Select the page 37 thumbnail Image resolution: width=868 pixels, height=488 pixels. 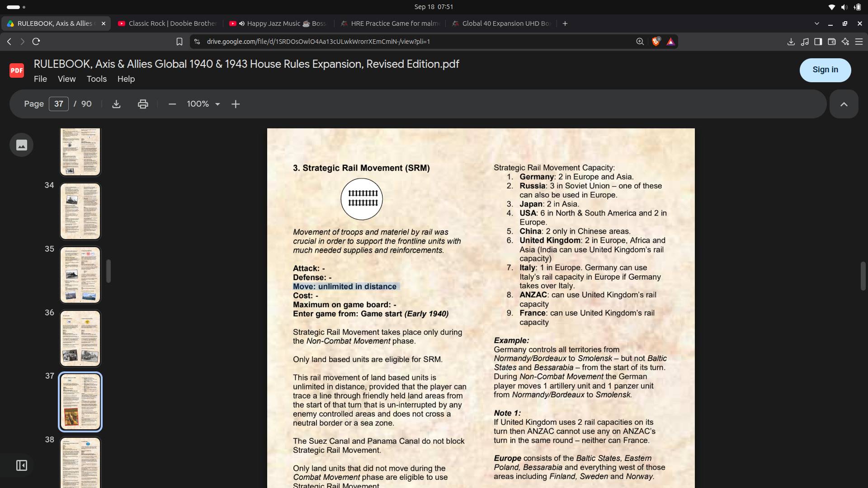(80, 402)
